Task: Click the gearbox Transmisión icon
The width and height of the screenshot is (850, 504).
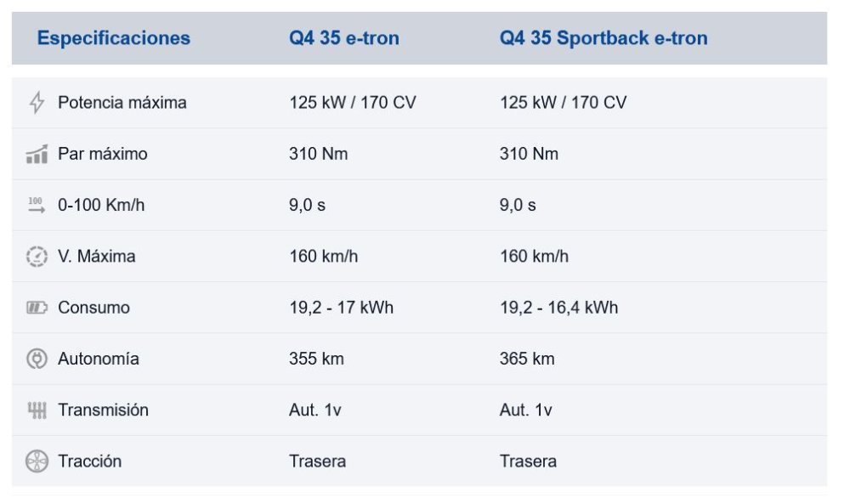Action: 37,411
